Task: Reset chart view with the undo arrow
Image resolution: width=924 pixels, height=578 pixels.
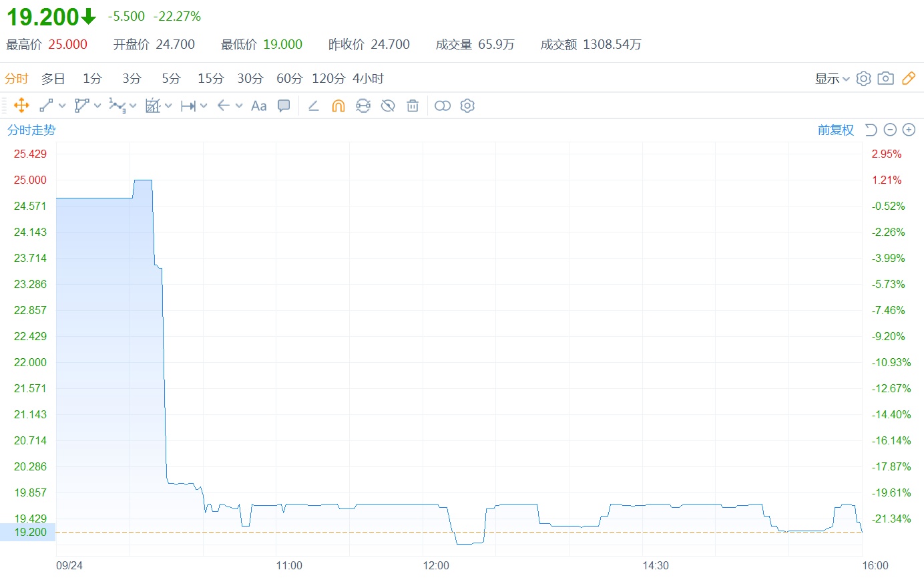Action: tap(871, 130)
